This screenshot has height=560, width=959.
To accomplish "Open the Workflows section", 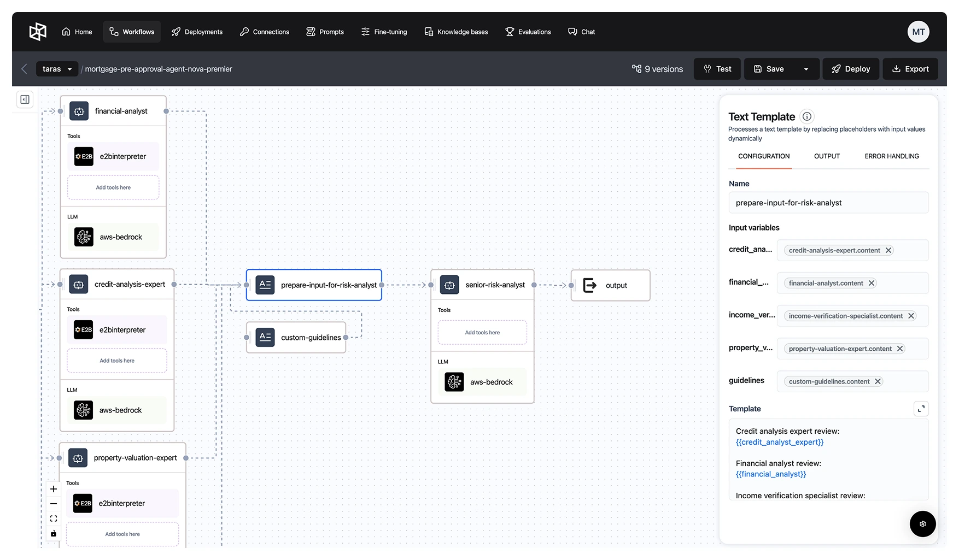I will pos(132,32).
